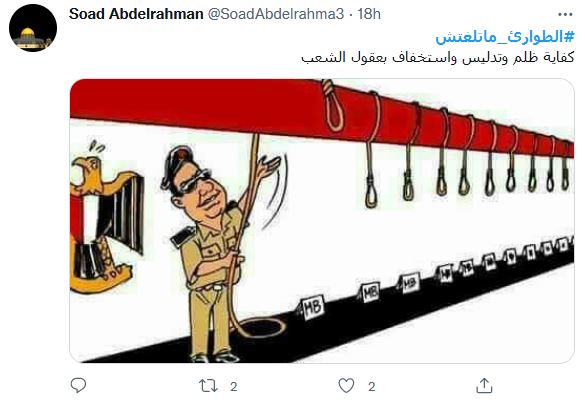585x406 pixels.
Task: Open the 18h timestamp permalink
Action: [369, 14]
